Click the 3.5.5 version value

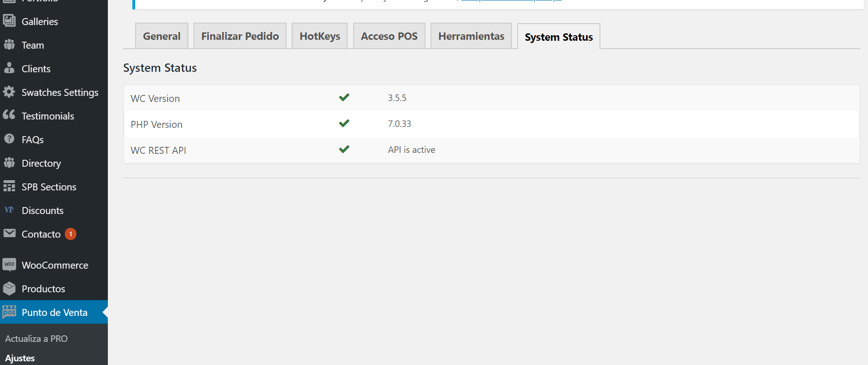[x=397, y=98]
